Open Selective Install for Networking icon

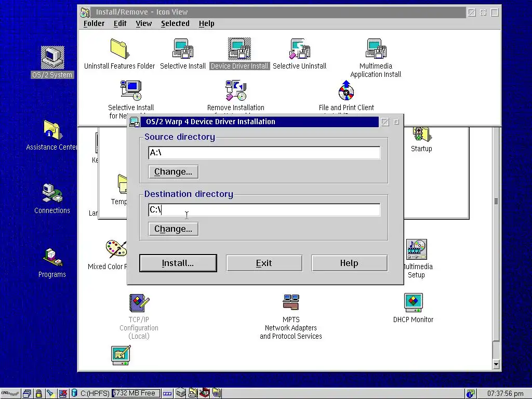click(131, 90)
